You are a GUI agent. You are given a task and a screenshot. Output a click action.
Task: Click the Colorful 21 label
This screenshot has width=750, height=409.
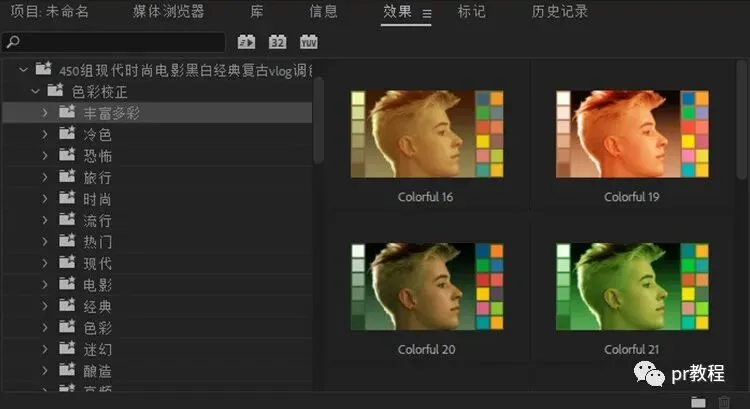(631, 350)
